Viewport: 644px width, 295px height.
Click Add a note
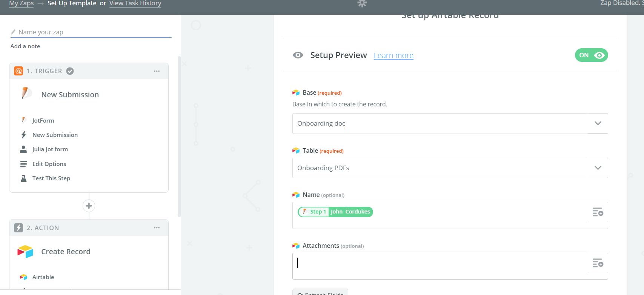point(25,46)
